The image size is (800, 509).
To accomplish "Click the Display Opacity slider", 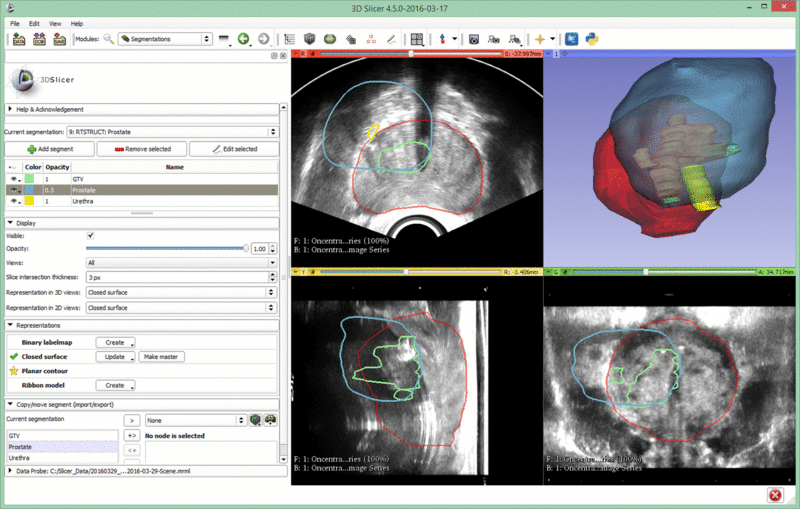I will tap(167, 248).
